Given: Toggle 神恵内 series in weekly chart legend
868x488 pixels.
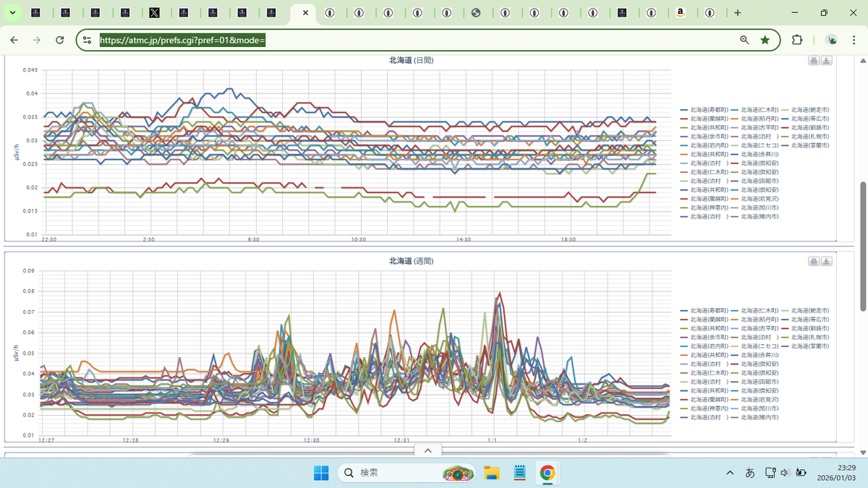Looking at the screenshot, I should (704, 408).
